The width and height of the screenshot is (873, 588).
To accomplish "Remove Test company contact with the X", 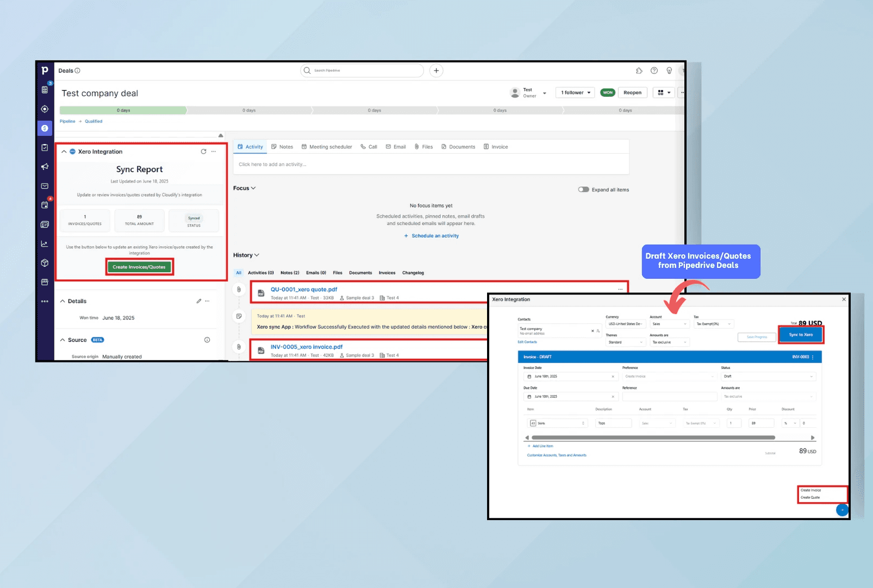I will 593,330.
